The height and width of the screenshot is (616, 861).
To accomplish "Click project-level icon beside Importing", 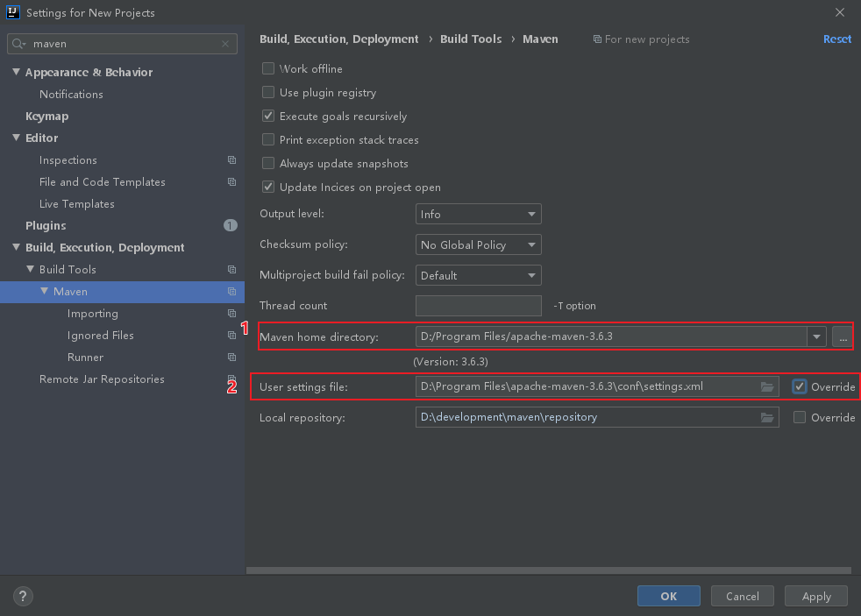I will click(231, 313).
